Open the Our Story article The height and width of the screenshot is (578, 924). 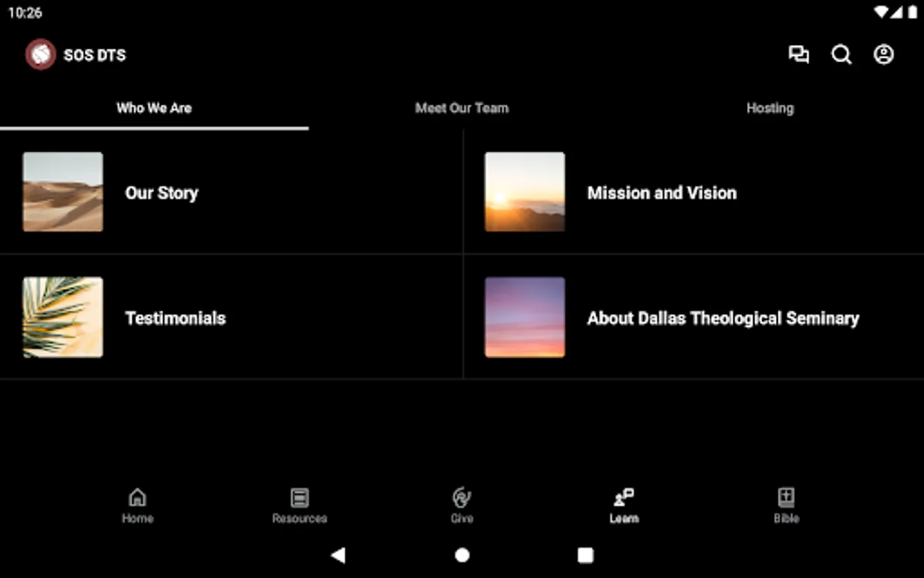(162, 193)
